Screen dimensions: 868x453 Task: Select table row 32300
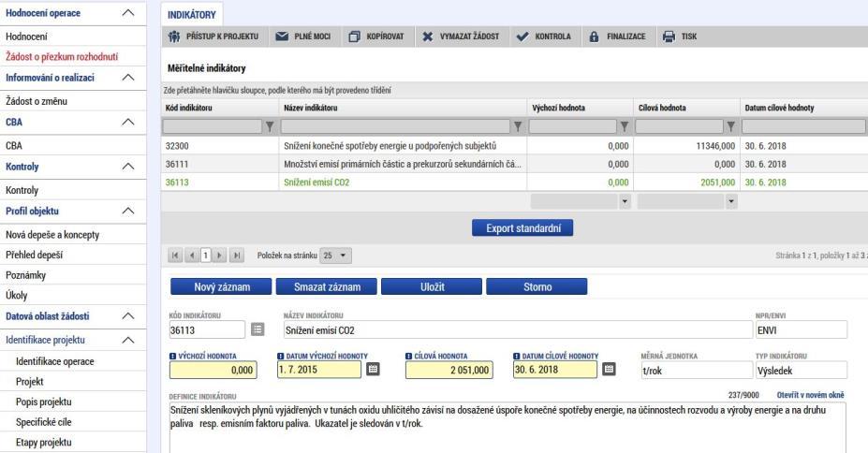(514, 146)
